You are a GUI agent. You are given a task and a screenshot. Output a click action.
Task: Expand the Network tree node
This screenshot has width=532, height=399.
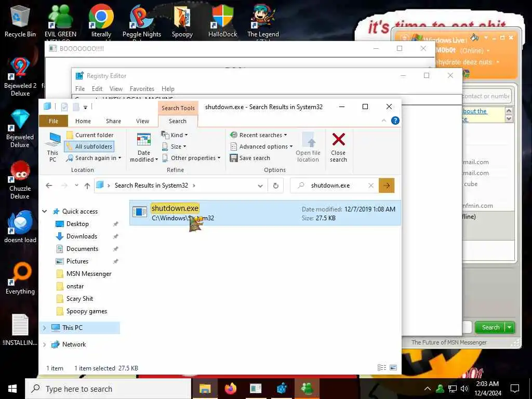click(x=45, y=344)
